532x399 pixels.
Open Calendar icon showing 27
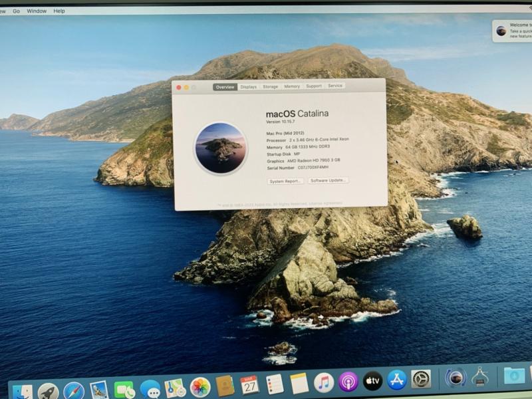point(249,385)
